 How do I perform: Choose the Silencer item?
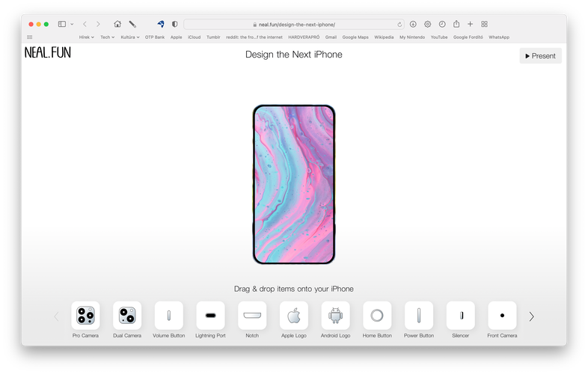click(461, 316)
